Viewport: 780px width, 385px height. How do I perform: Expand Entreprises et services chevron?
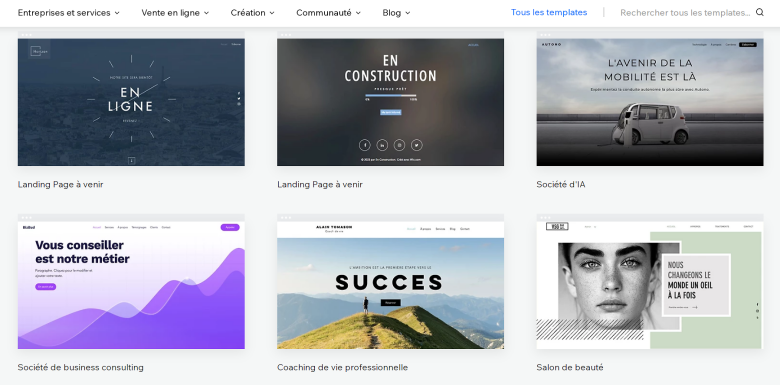click(117, 13)
